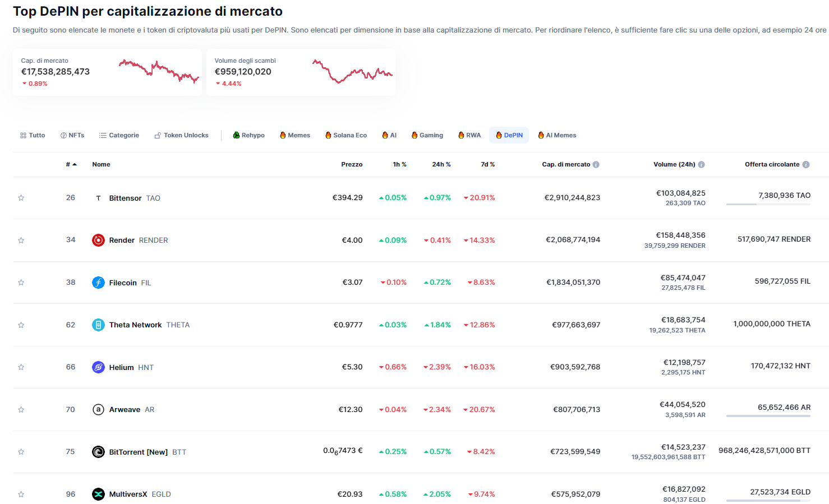Viewport: 829px width, 504px height.
Task: Click the info icon beside Cap. di mercato header
Action: (596, 164)
